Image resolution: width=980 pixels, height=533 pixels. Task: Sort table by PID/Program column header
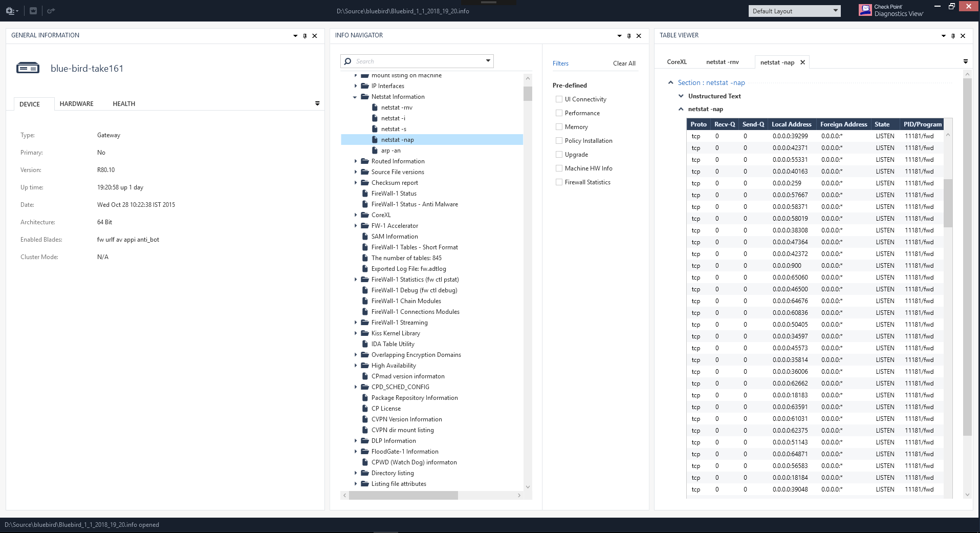click(923, 124)
